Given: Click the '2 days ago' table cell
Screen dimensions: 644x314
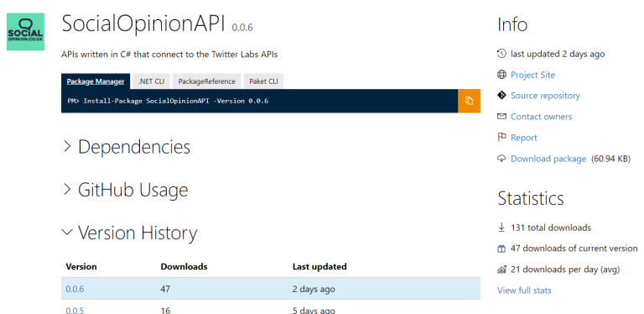Looking at the screenshot, I should point(314,289).
